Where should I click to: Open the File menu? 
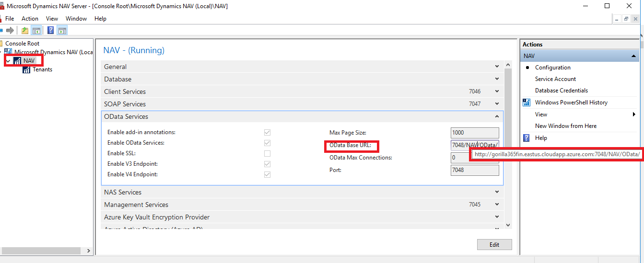coord(10,19)
